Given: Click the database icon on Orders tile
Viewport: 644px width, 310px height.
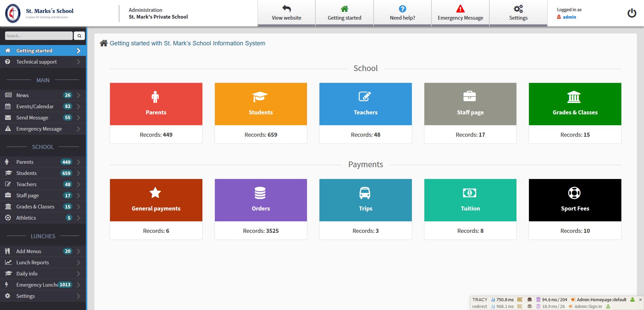Looking at the screenshot, I should tap(260, 193).
